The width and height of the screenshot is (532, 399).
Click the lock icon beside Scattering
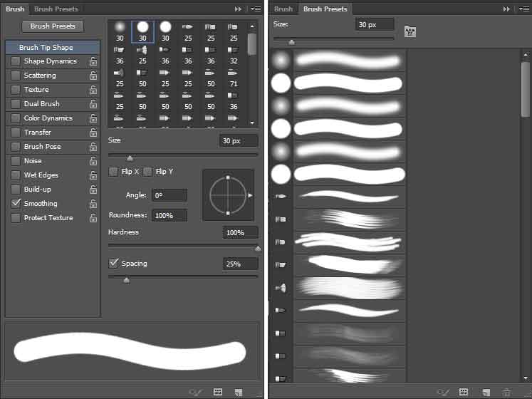point(93,76)
